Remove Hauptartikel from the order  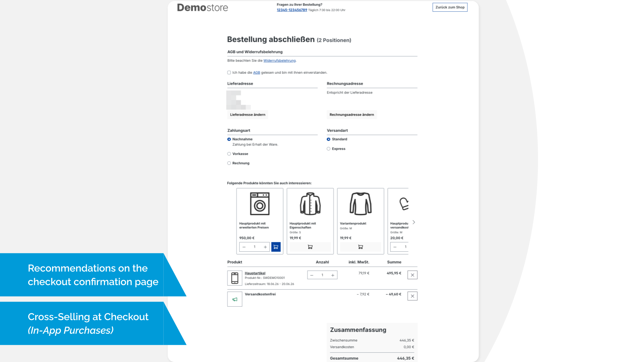coord(413,275)
